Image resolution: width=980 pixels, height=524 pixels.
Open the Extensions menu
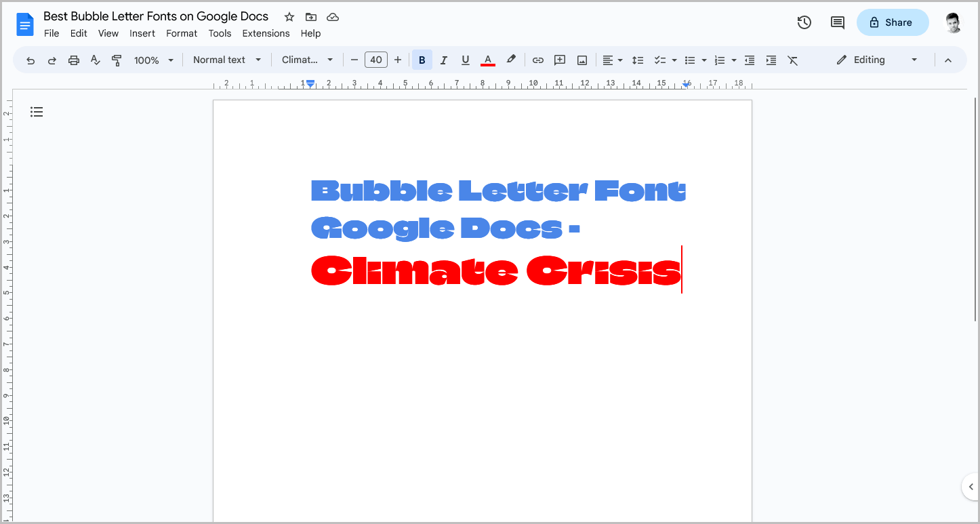click(266, 33)
